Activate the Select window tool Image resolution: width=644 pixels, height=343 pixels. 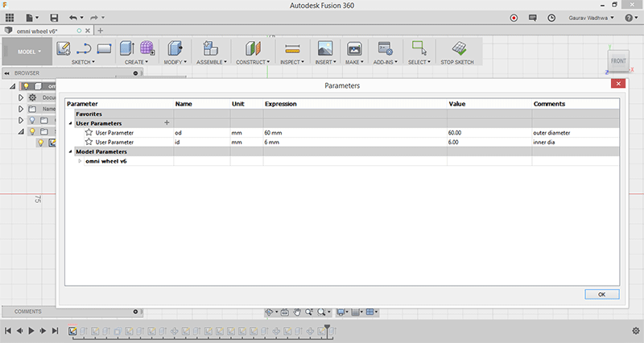419,48
